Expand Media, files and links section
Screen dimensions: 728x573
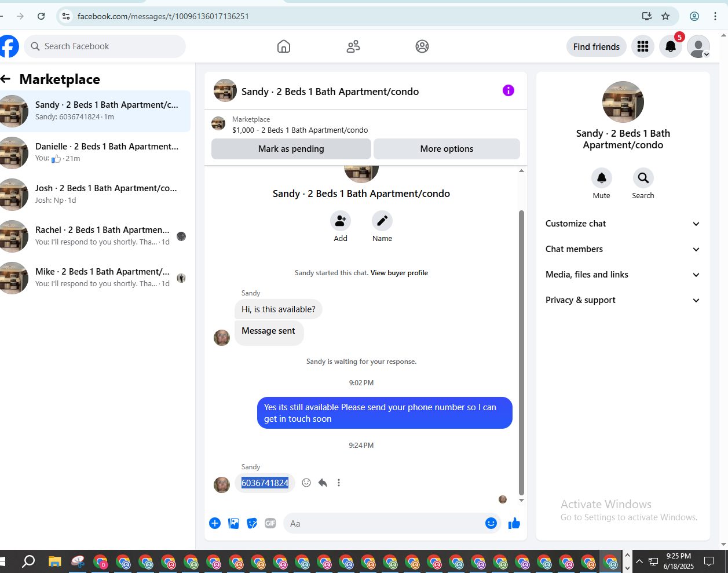tap(623, 275)
